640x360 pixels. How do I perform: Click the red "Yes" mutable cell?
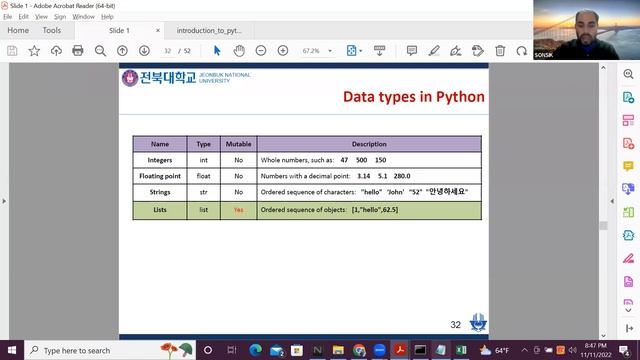tap(238, 210)
